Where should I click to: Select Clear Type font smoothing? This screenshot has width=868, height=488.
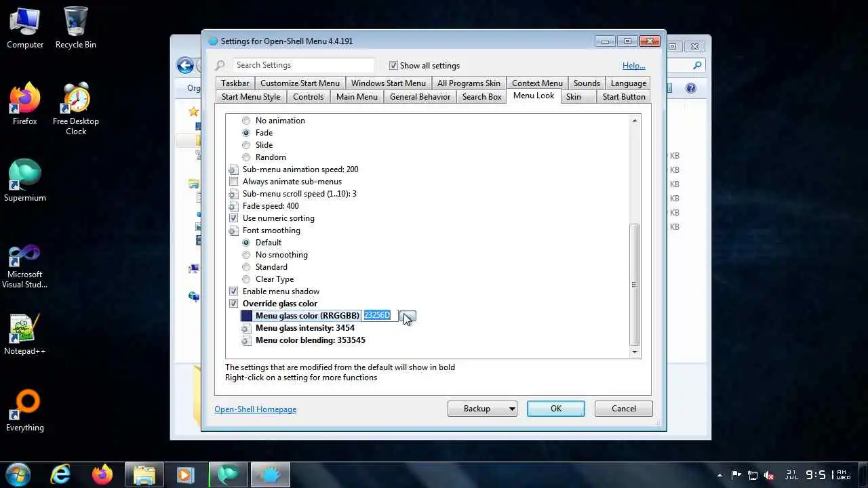246,279
